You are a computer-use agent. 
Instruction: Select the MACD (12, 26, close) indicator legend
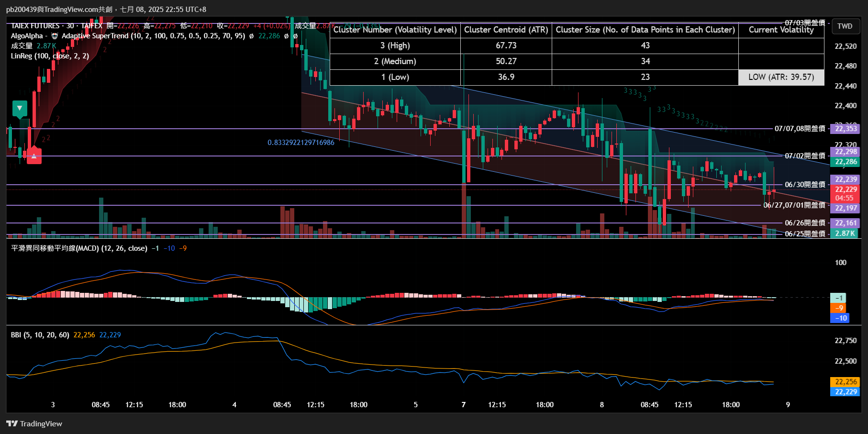click(x=79, y=248)
